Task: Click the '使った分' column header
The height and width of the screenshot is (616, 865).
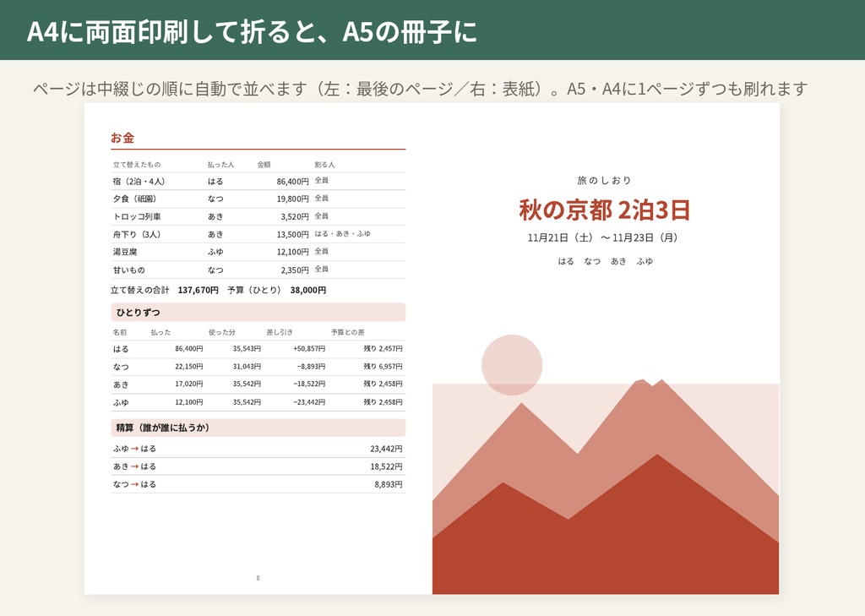Action: tap(222, 332)
